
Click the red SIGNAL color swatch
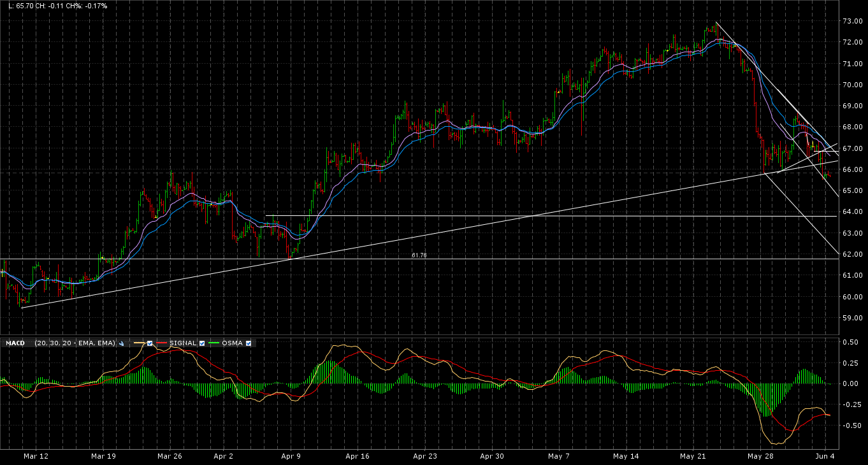point(161,343)
